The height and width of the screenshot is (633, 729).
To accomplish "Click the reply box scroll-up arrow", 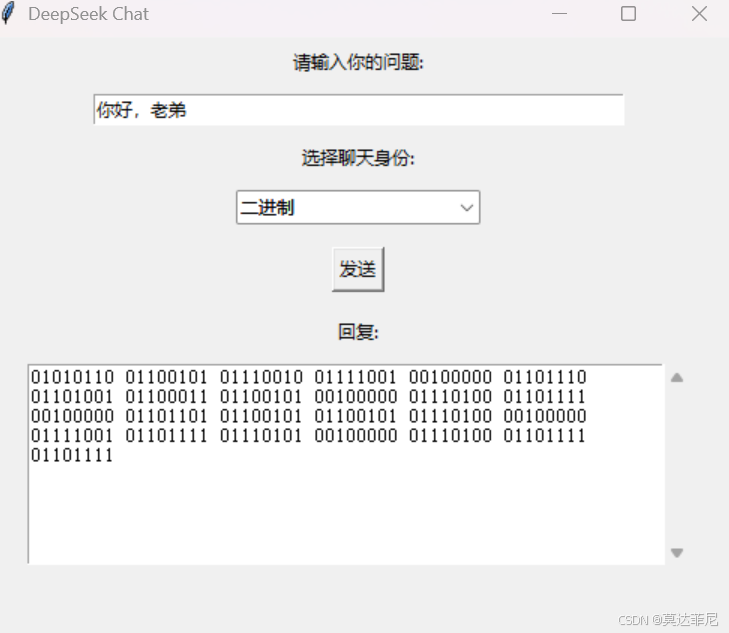I will click(677, 377).
